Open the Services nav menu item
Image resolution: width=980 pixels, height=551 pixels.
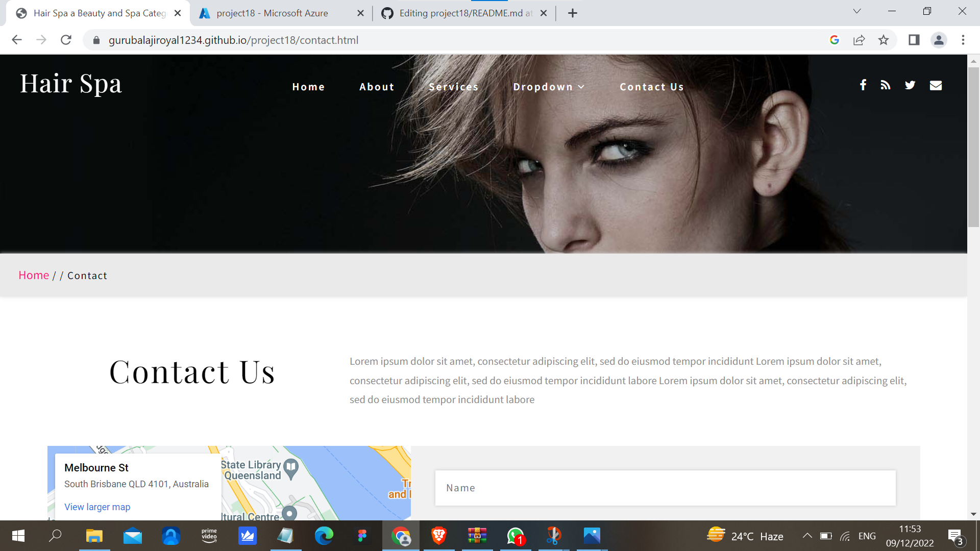click(x=453, y=87)
